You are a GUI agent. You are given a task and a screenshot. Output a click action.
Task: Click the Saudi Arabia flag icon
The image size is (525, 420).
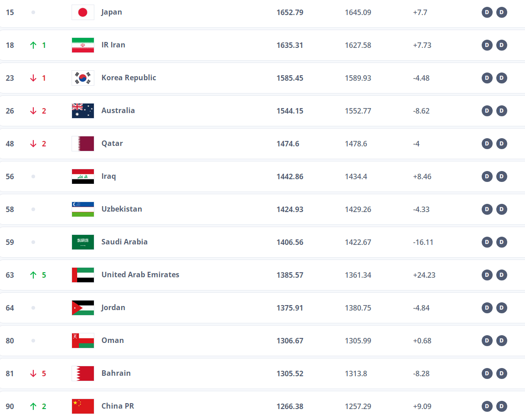pos(82,242)
